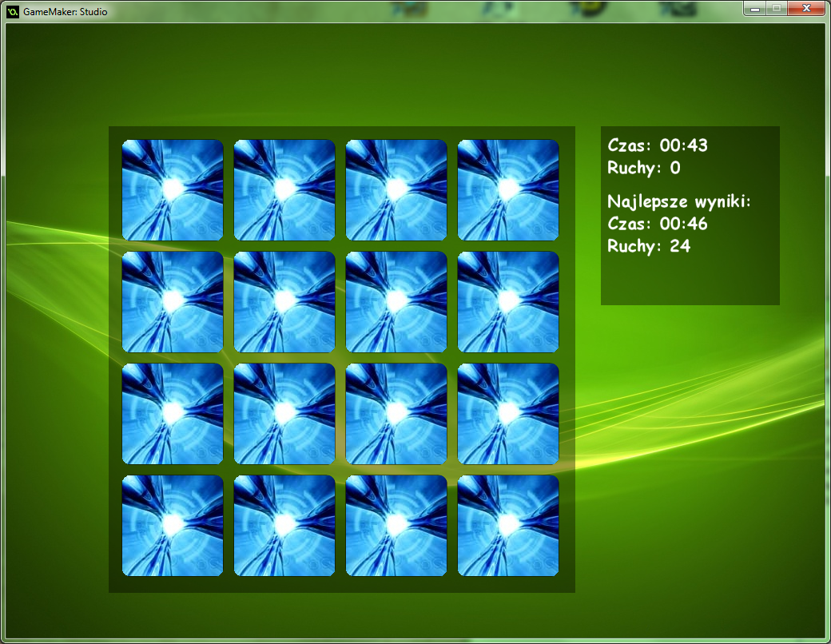
Task: Click the GameMaker: Studio title bar icon
Action: tap(13, 11)
